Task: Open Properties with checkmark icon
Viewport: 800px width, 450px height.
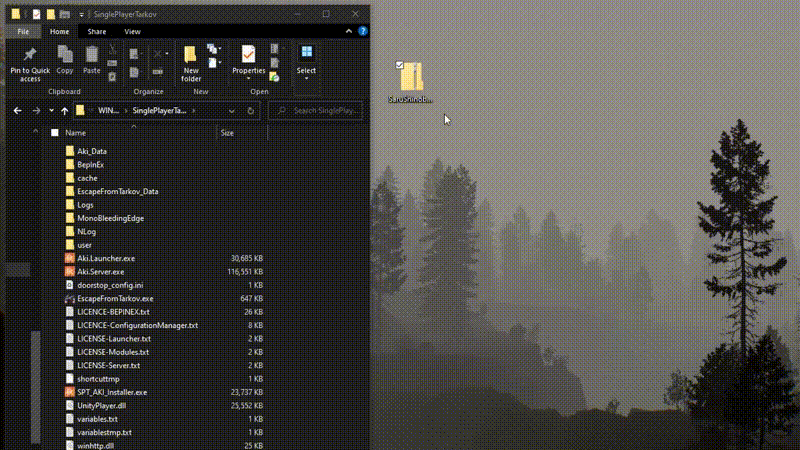Action: (x=248, y=55)
